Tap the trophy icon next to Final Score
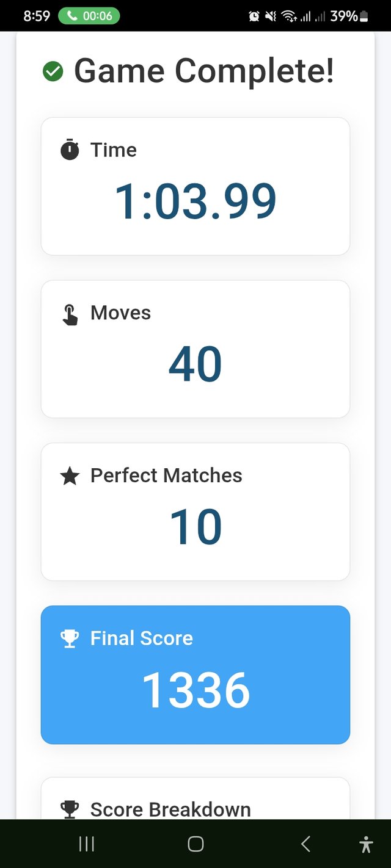 (x=70, y=638)
